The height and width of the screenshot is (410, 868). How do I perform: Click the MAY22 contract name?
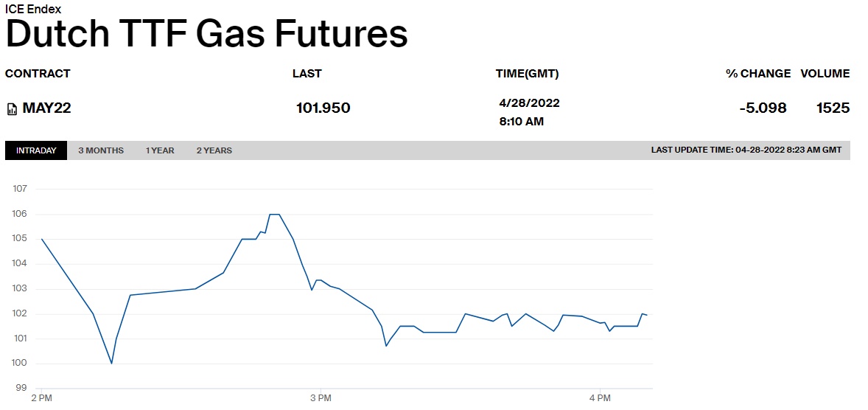point(46,108)
